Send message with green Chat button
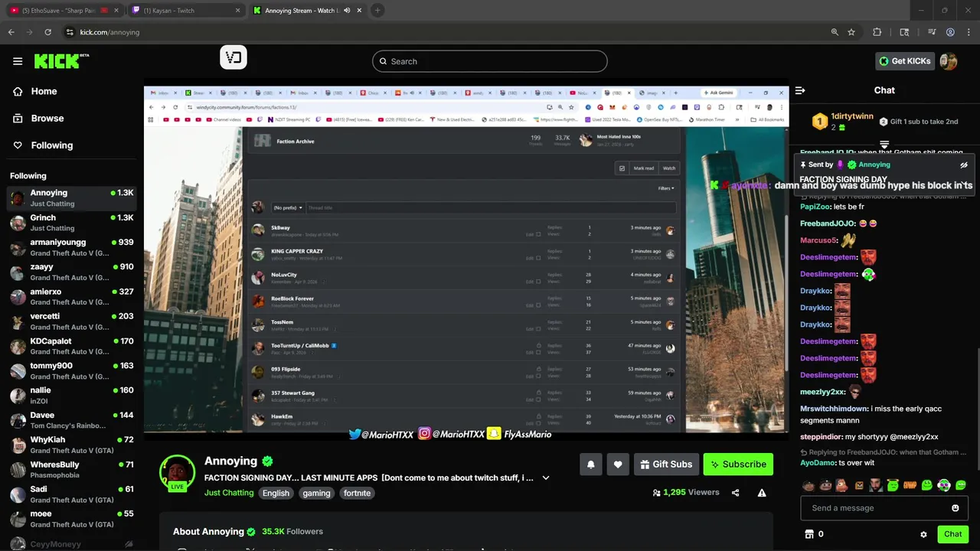Image resolution: width=980 pixels, height=551 pixels. pos(952,534)
